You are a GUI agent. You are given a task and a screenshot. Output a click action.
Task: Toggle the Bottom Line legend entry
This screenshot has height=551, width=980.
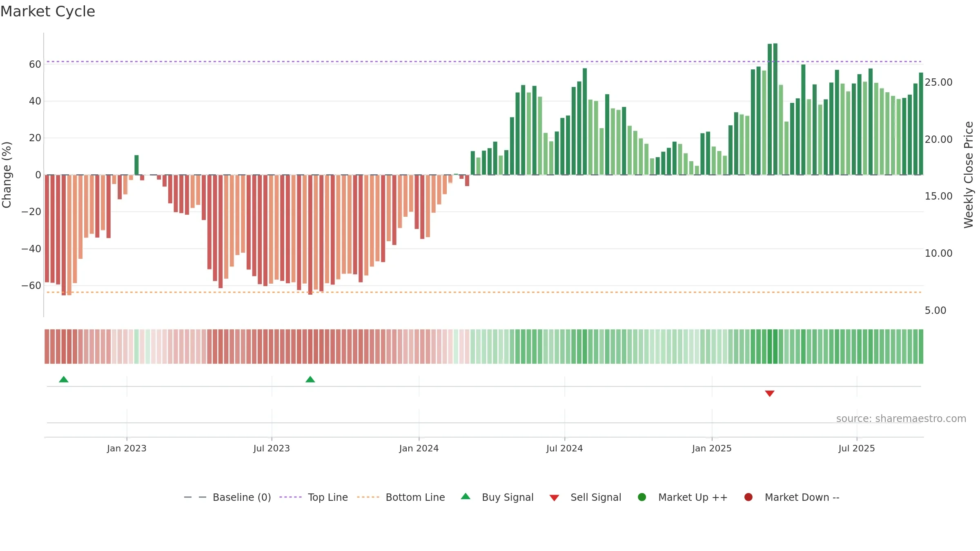click(401, 497)
